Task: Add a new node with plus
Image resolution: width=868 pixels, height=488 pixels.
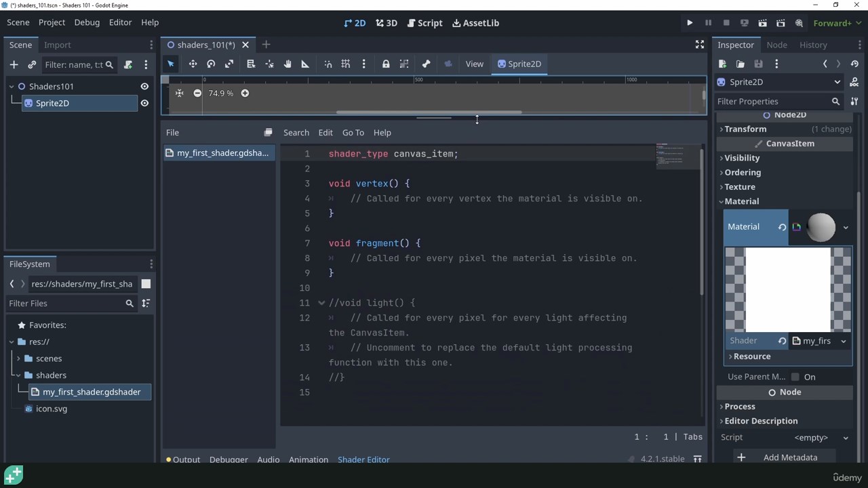Action: (x=14, y=64)
